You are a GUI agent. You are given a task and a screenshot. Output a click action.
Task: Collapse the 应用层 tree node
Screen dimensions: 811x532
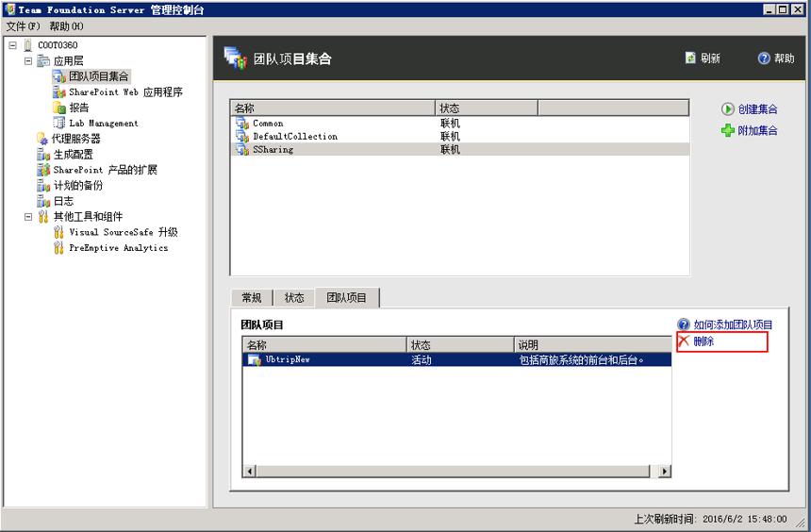point(28,60)
